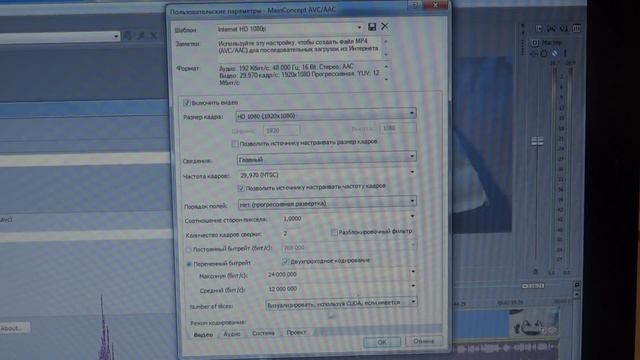Click the first icon in the master bus toolbar
640x360 pixels.
539,29
